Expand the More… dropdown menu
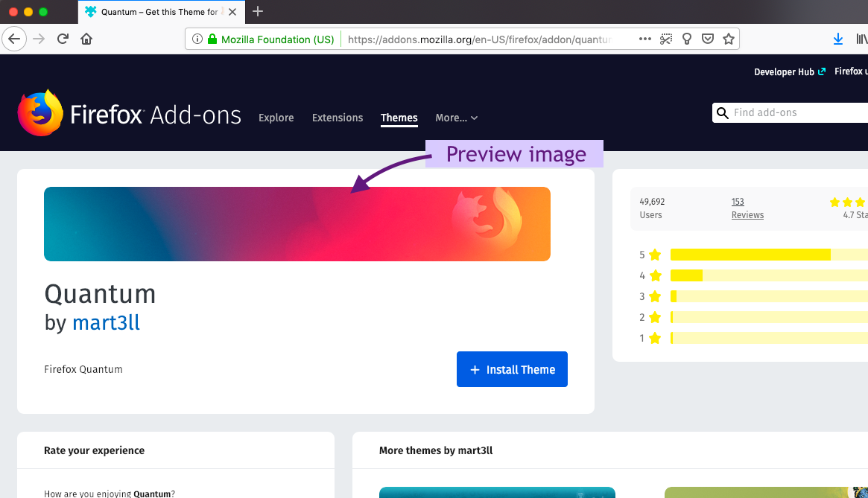This screenshot has height=498, width=868. [456, 118]
